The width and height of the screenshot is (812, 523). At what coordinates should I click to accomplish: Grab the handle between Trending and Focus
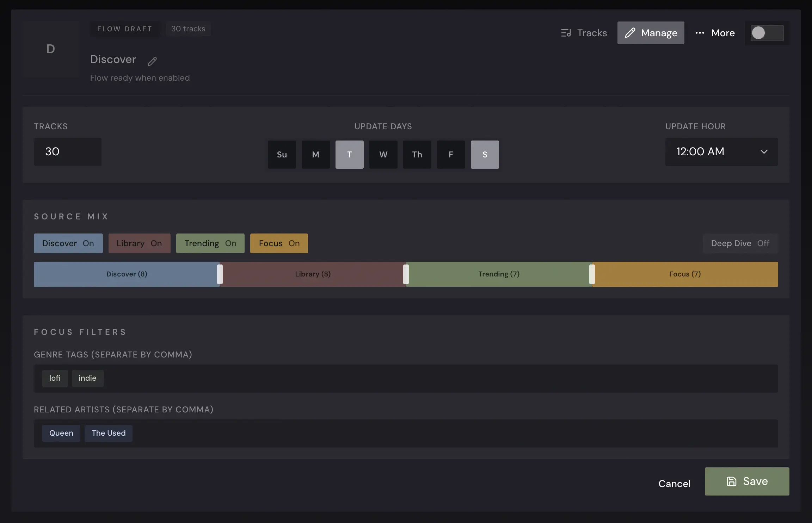[x=592, y=274]
